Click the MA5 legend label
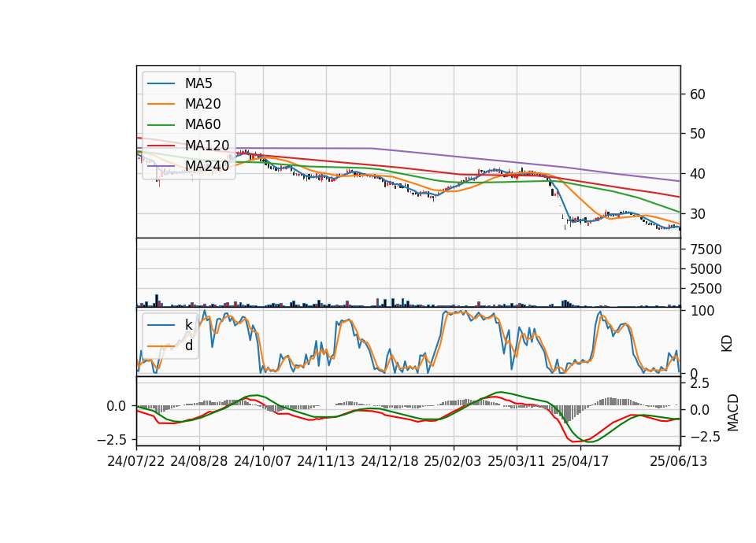 click(x=198, y=83)
